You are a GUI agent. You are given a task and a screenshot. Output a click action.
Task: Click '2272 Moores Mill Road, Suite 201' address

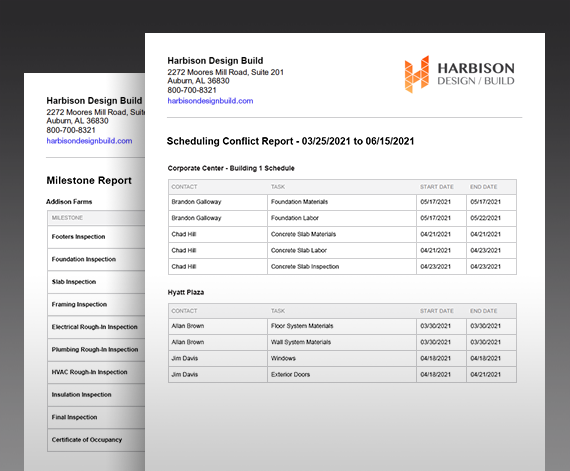click(x=225, y=72)
